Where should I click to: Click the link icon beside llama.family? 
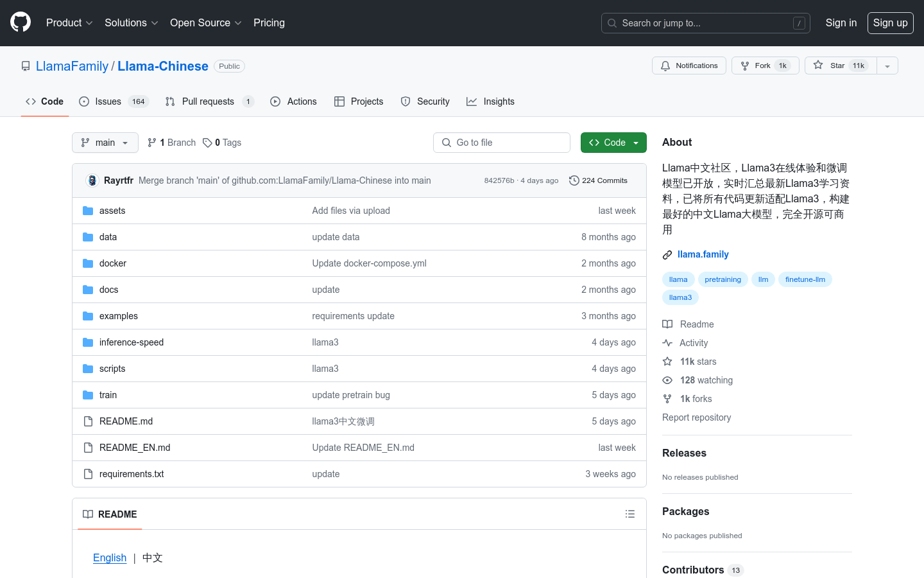[667, 255]
